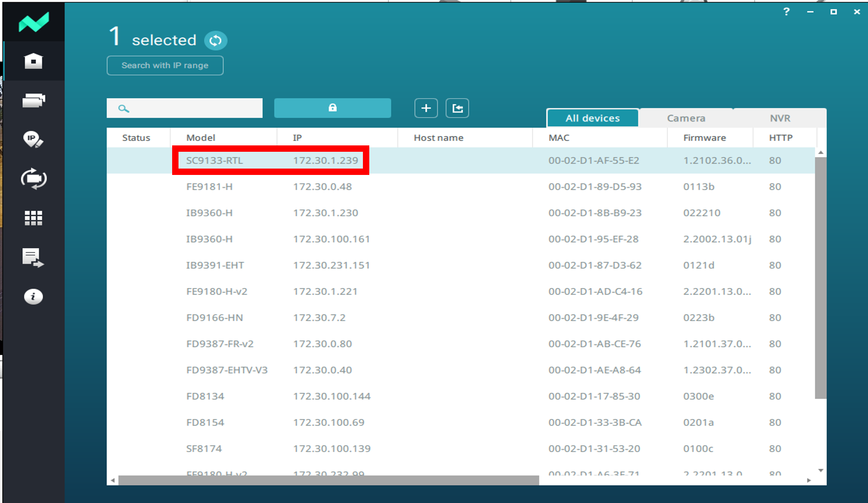This screenshot has height=503, width=868.
Task: Click firmware value 2.2002.13.01j
Action: [717, 239]
